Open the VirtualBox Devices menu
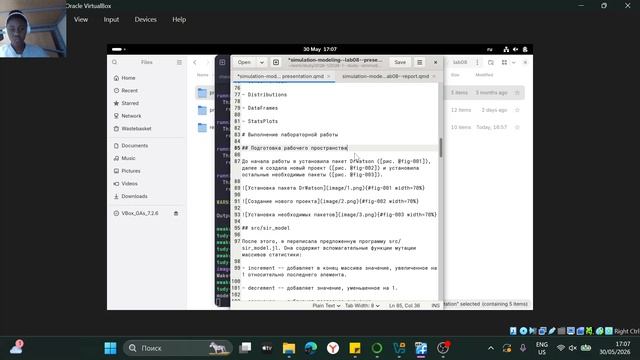Viewport: 640px width, 360px height. (145, 20)
